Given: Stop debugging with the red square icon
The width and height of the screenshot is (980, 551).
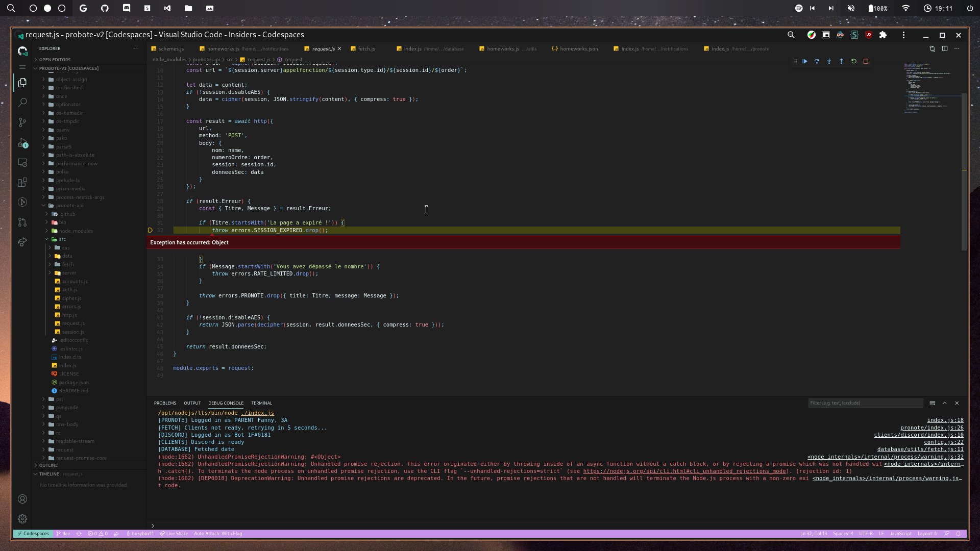Looking at the screenshot, I should click(x=866, y=61).
